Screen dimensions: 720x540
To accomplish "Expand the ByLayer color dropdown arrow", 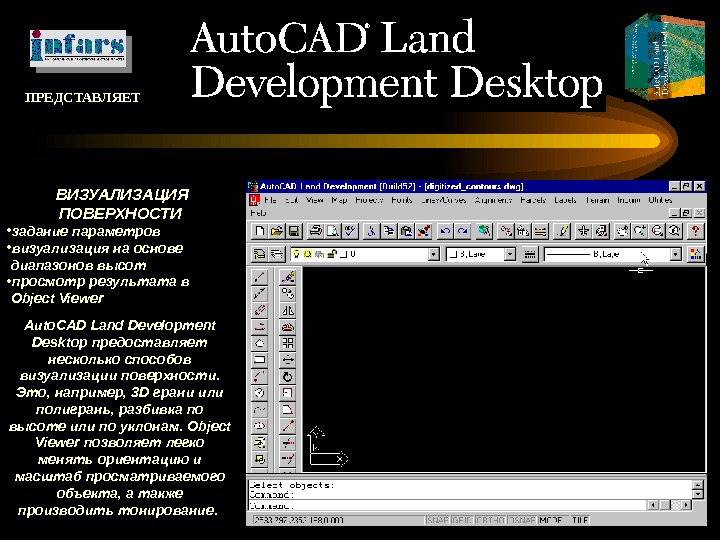I will point(510,254).
